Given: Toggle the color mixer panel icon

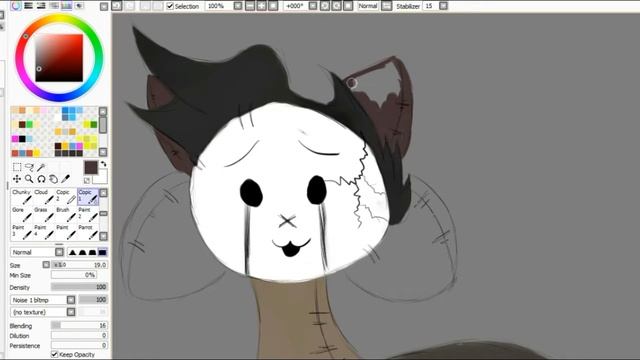Looking at the screenshot, I should 53,6.
